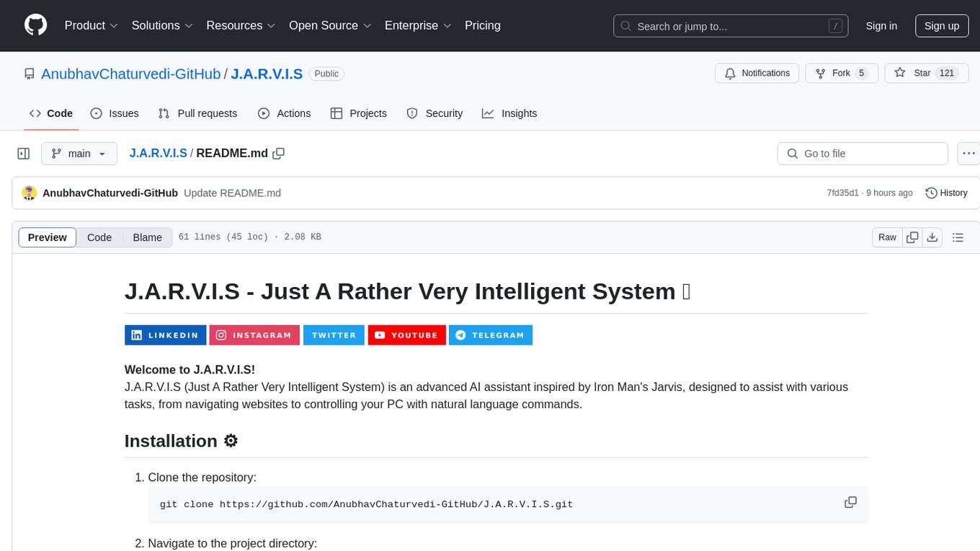The image size is (980, 551).
Task: Open the YouTube badge
Action: pyautogui.click(x=407, y=335)
